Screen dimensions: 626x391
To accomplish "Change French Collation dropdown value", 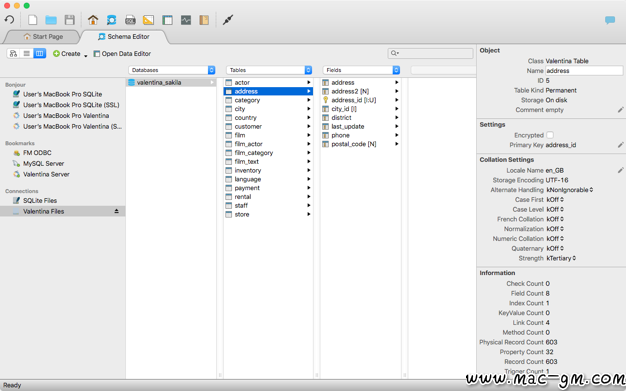I will tap(555, 219).
